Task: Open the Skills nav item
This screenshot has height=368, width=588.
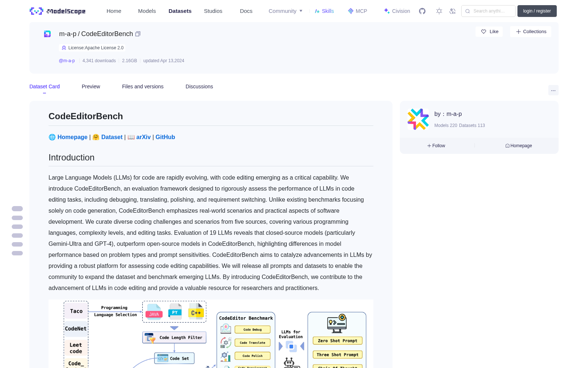Action: pyautogui.click(x=324, y=11)
